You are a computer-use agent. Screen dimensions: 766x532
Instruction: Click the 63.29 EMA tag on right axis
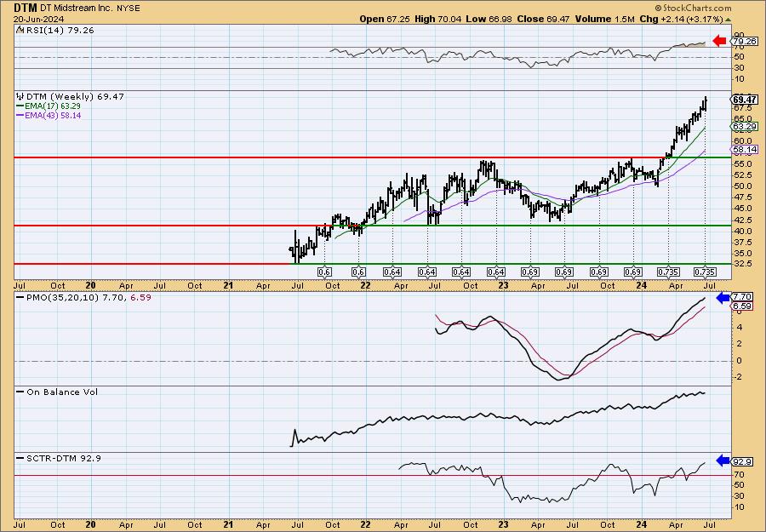click(745, 127)
